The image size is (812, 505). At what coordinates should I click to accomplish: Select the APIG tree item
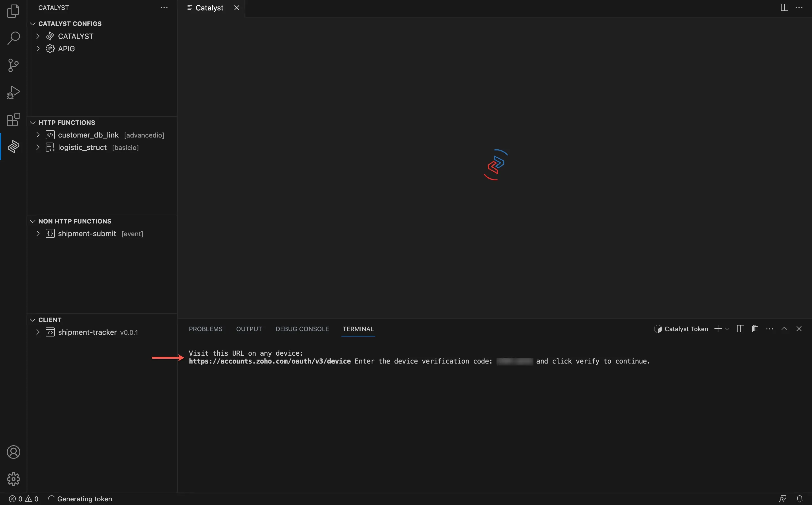[x=102, y=48]
